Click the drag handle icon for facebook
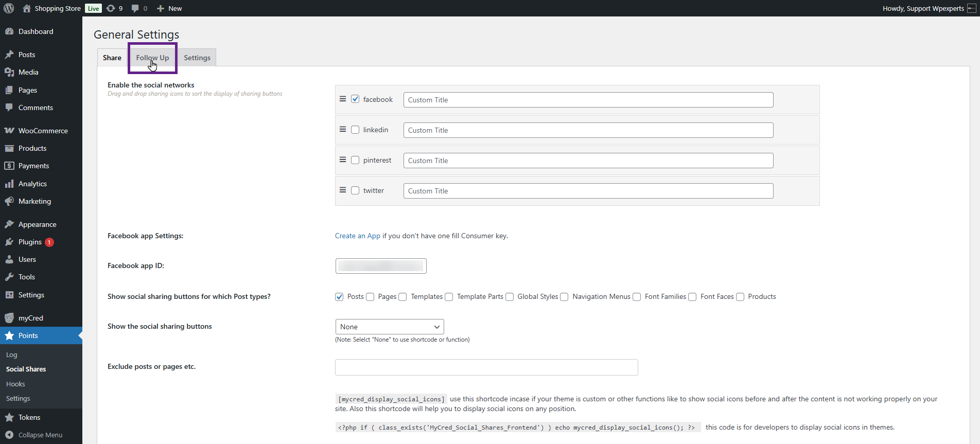The width and height of the screenshot is (980, 444). (x=343, y=99)
